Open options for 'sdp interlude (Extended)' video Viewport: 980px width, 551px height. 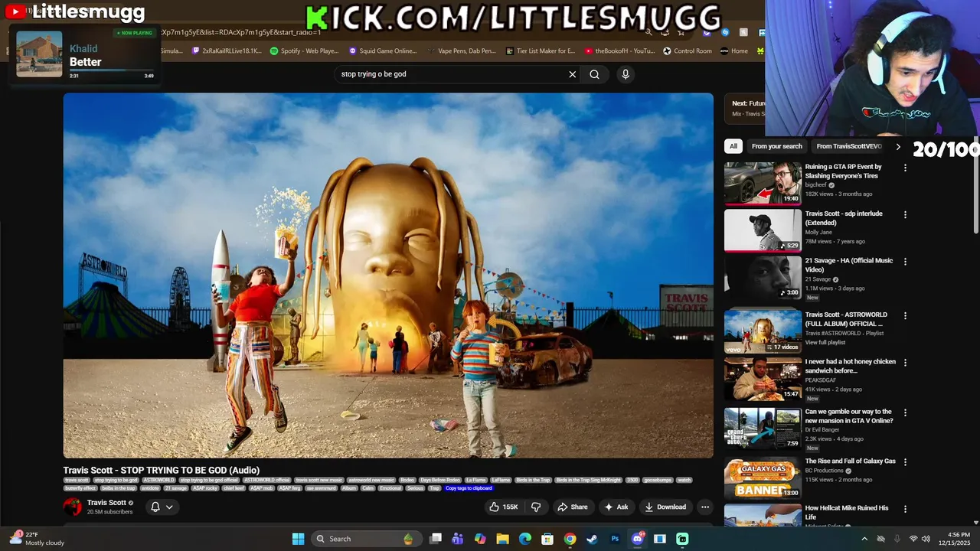(x=905, y=215)
